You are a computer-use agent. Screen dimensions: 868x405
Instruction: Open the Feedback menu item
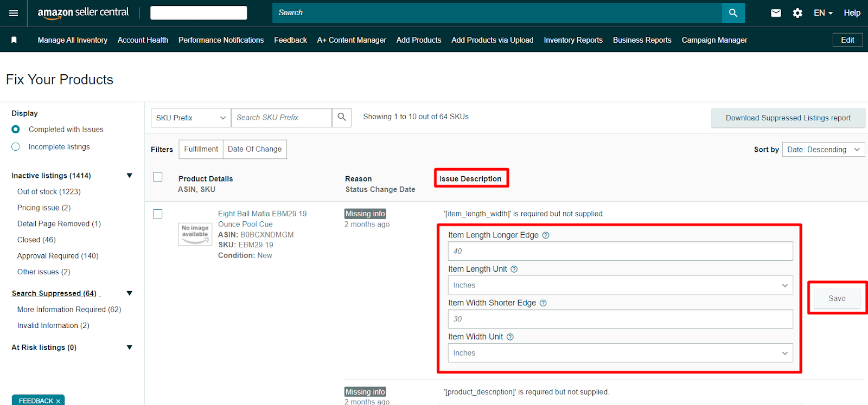click(290, 40)
